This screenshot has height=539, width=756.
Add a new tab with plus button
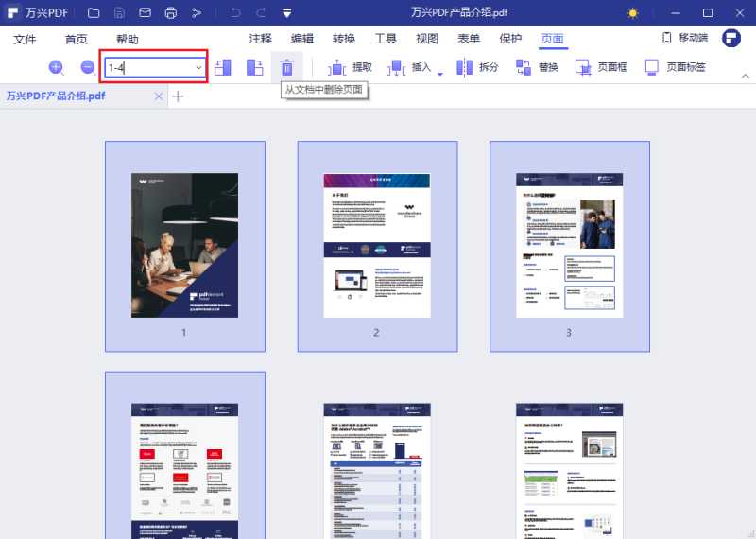click(178, 96)
